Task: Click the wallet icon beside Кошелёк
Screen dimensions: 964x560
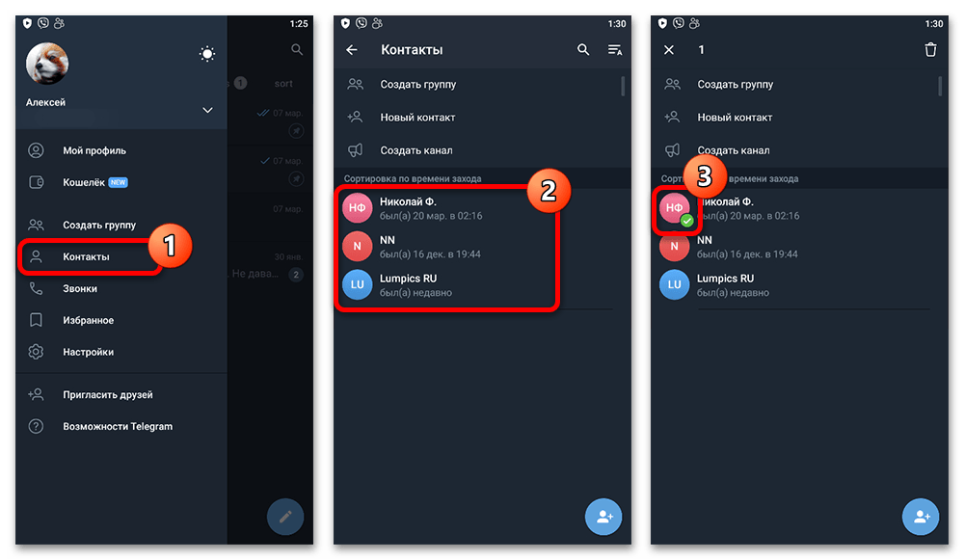Action: click(x=37, y=182)
